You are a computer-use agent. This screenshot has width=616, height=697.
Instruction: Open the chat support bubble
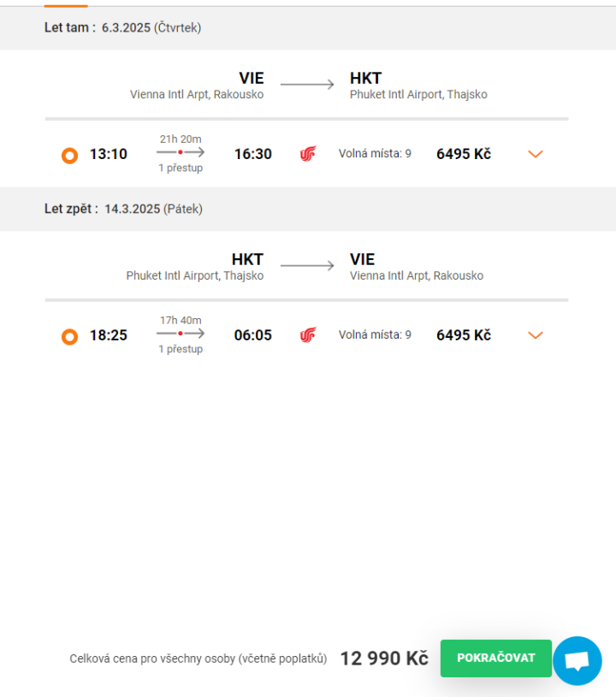[577, 660]
